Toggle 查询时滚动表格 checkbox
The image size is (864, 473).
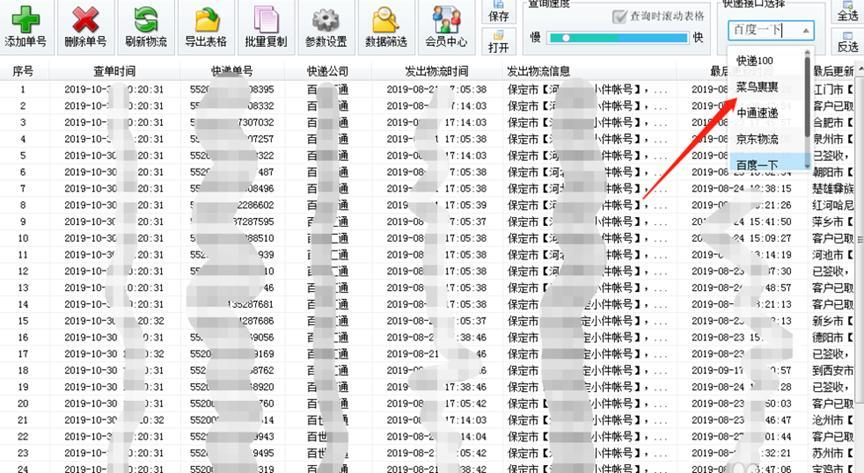click(x=619, y=17)
